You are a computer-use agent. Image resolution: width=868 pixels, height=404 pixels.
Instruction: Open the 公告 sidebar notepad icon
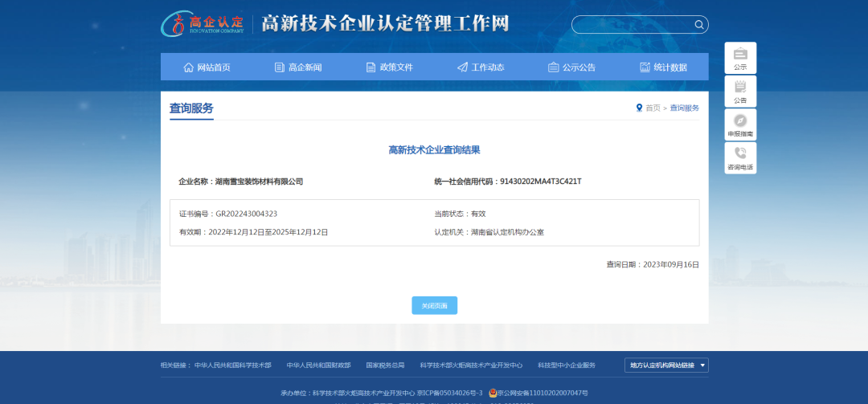[x=740, y=87]
